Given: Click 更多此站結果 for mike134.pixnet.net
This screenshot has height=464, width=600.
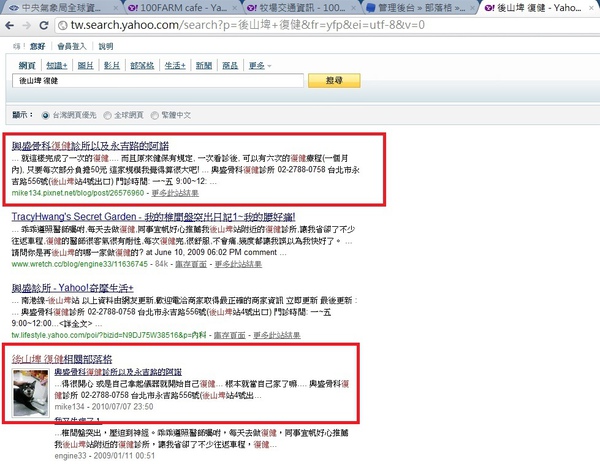Looking at the screenshot, I should [x=175, y=193].
